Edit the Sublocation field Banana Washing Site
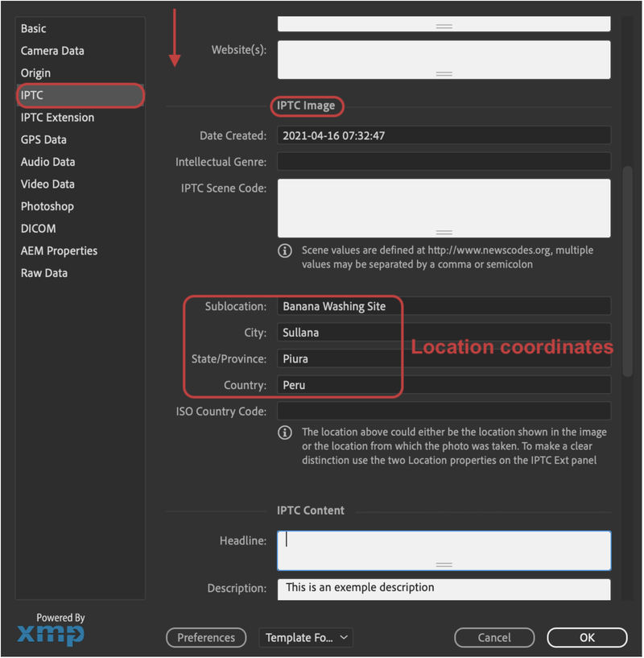Viewport: 644px width, 658px height. tap(444, 306)
